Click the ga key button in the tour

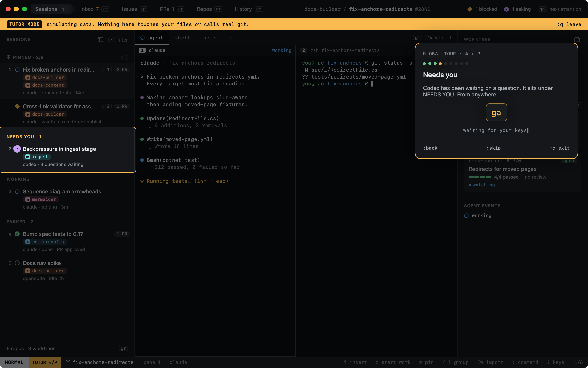tap(496, 112)
